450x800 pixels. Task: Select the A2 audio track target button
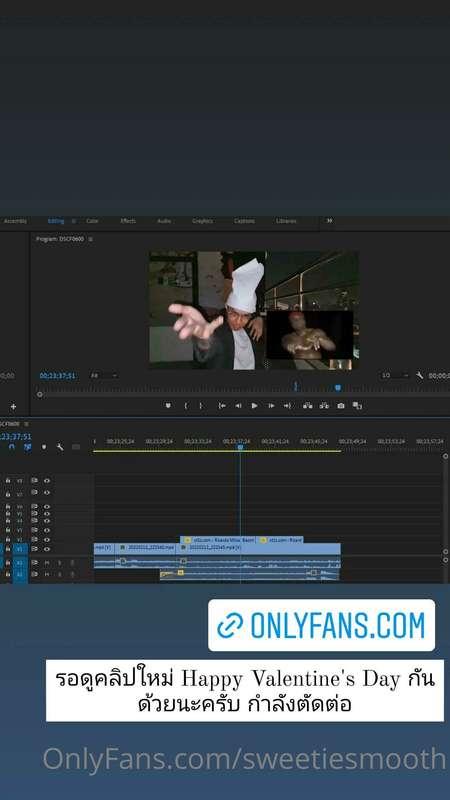(x=20, y=575)
